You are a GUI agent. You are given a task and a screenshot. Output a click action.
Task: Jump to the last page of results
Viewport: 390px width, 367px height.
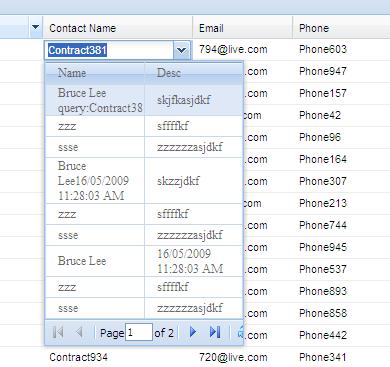(x=215, y=332)
